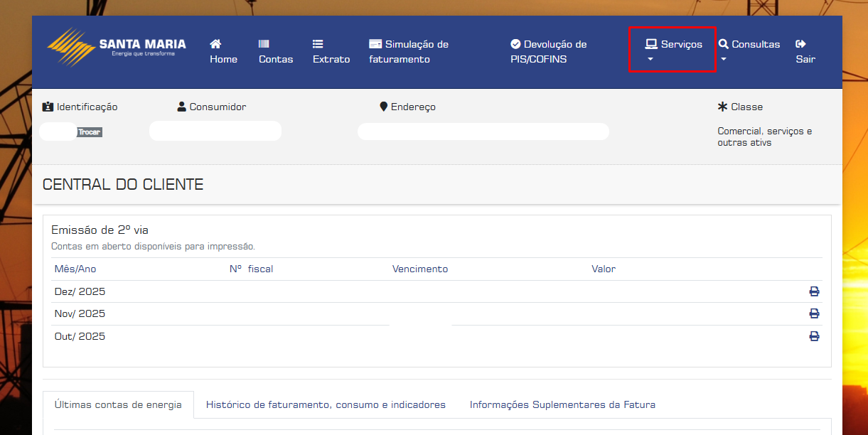Click the caret arrow under Serviços

(650, 60)
